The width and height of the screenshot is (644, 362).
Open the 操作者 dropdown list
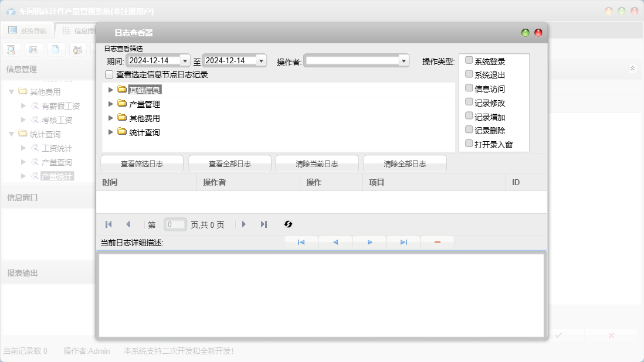(404, 60)
